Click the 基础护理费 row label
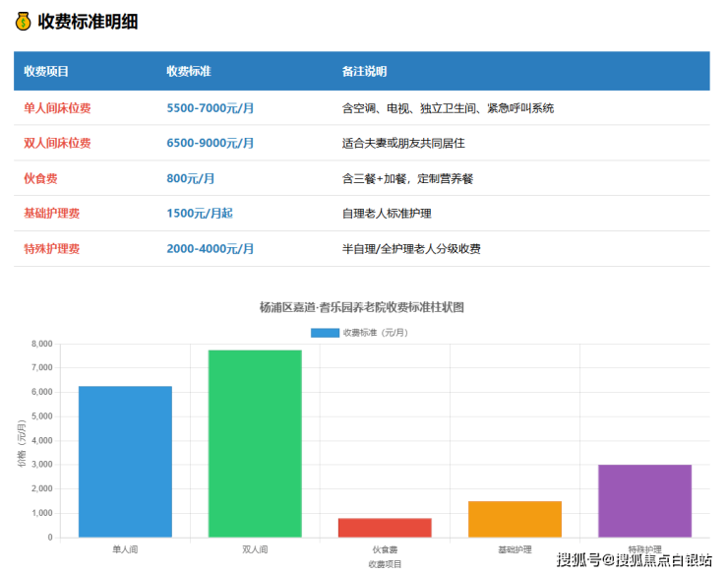The height and width of the screenshot is (575, 728). [x=51, y=214]
